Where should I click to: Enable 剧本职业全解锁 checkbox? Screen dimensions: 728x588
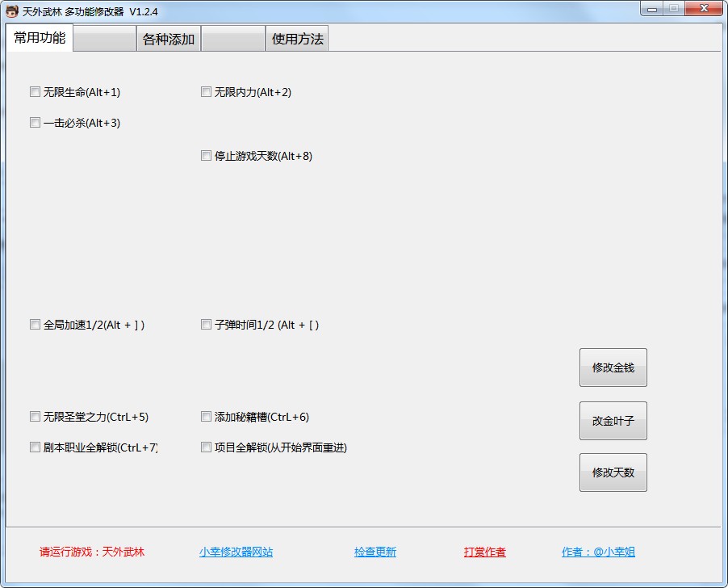click(35, 447)
